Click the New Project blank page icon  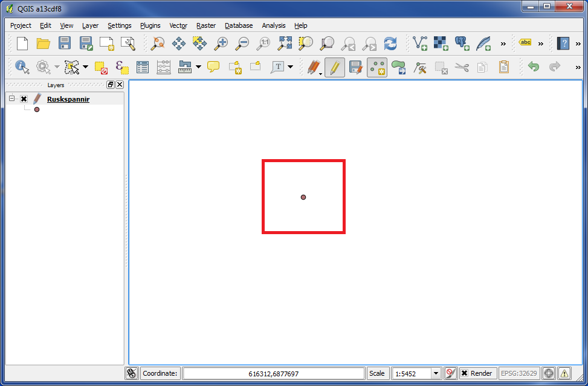click(x=22, y=44)
